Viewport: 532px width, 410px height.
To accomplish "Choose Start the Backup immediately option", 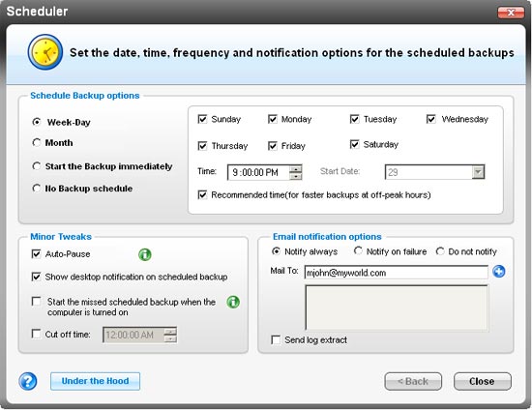I will (x=37, y=166).
